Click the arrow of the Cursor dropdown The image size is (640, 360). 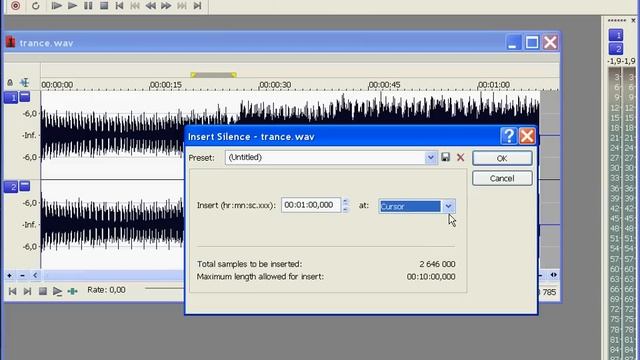(448, 207)
